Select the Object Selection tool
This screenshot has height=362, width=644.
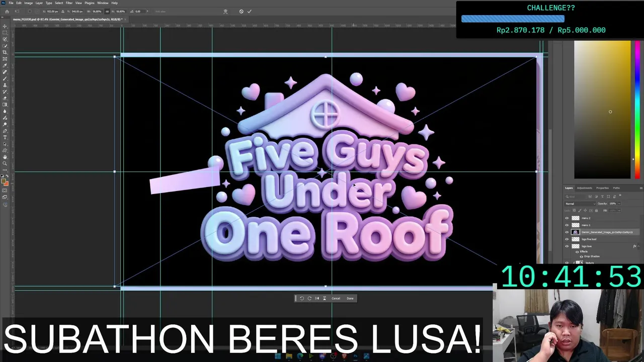point(5,46)
